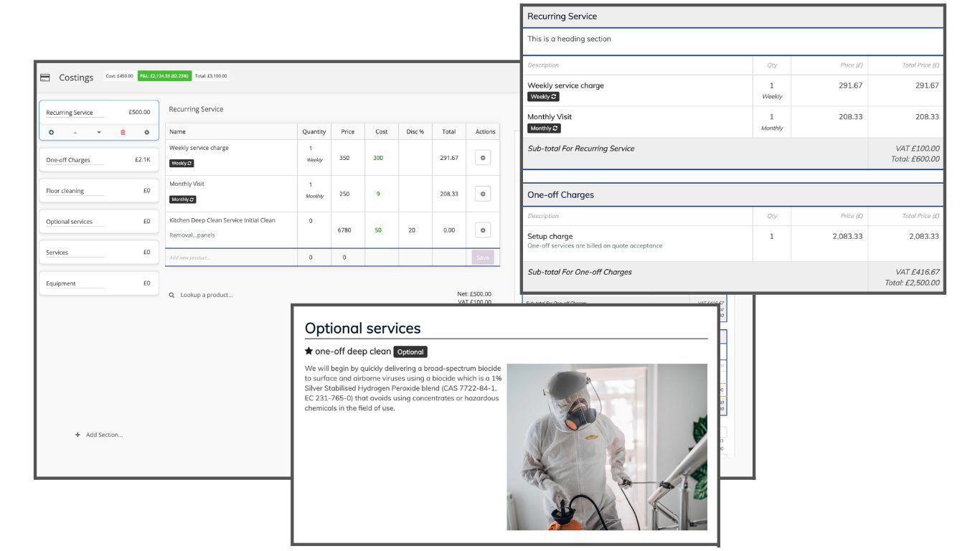The height and width of the screenshot is (551, 980).
Task: Move Recurring Service section down with the down arrow
Action: tap(99, 132)
